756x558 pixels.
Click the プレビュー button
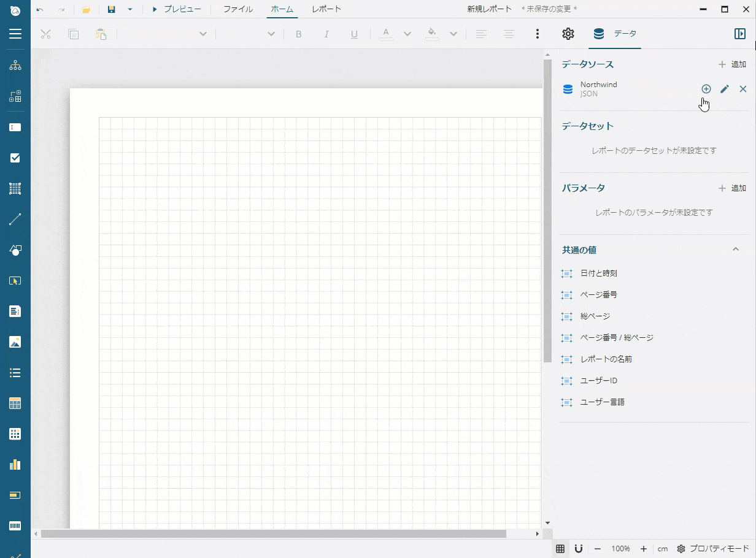pos(176,9)
